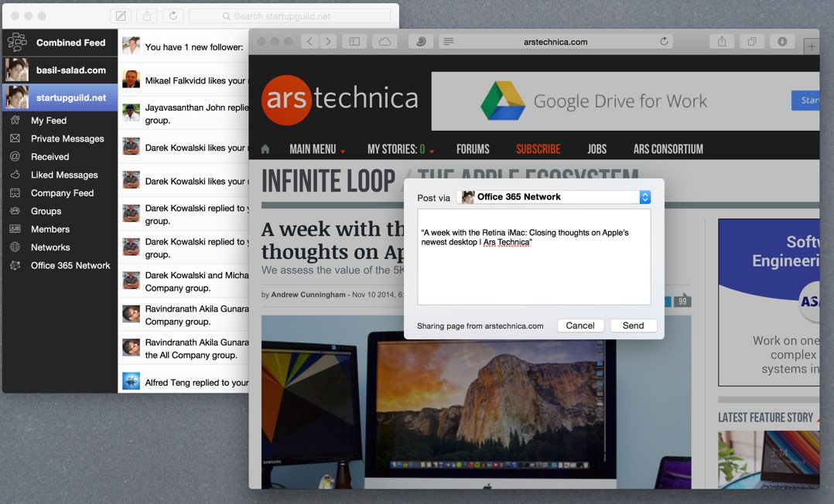This screenshot has height=504, width=834.
Task: Open the Post via Office 365 Network dropdown
Action: [554, 197]
